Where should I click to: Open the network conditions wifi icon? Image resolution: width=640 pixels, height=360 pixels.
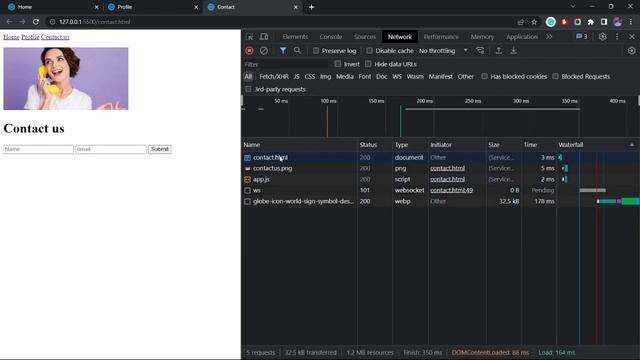[x=480, y=51]
